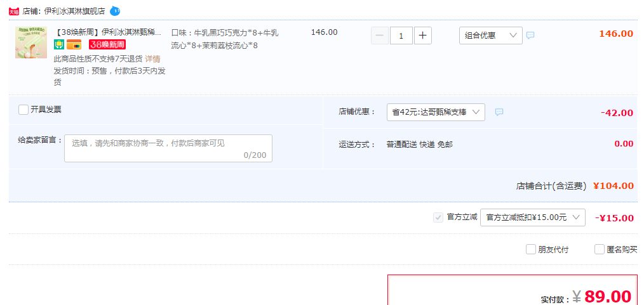
Task: Click the comment bubble icon beside 组合优惠
Action: (530, 36)
